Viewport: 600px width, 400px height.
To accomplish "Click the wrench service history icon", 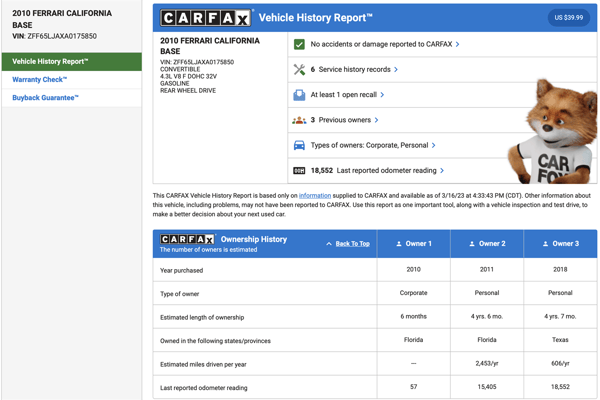I will tap(299, 70).
